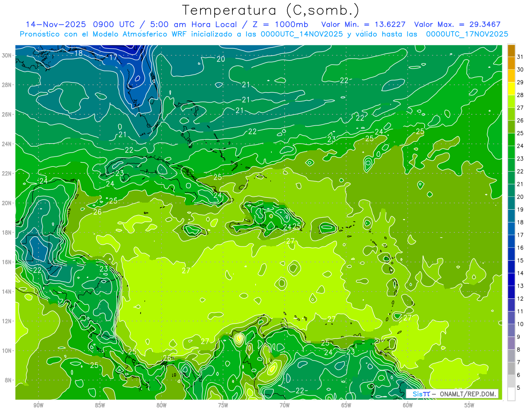Click the '65W' longitude axis label
Viewport: 532px width, 411px height.
(x=346, y=406)
